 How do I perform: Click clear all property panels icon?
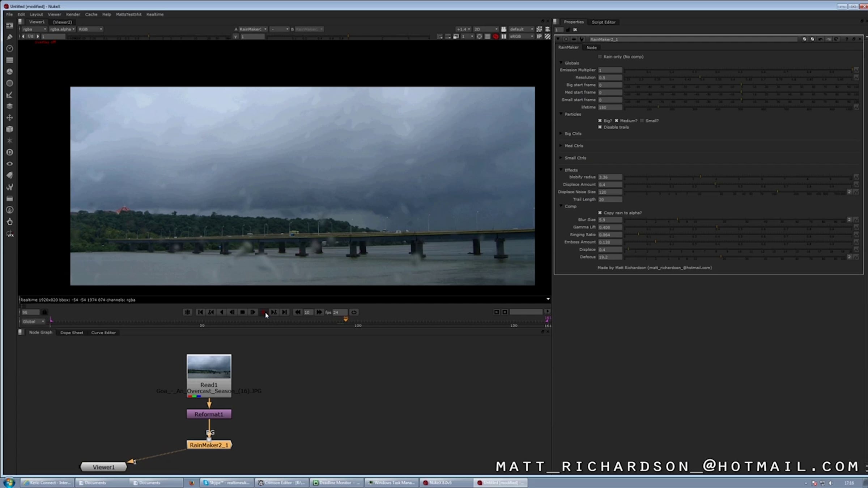point(575,30)
